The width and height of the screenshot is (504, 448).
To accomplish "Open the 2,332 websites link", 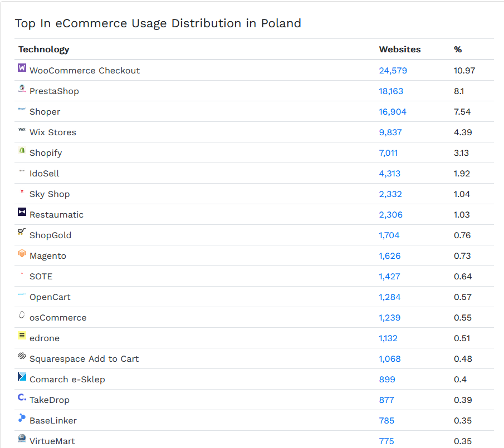I will coord(390,194).
